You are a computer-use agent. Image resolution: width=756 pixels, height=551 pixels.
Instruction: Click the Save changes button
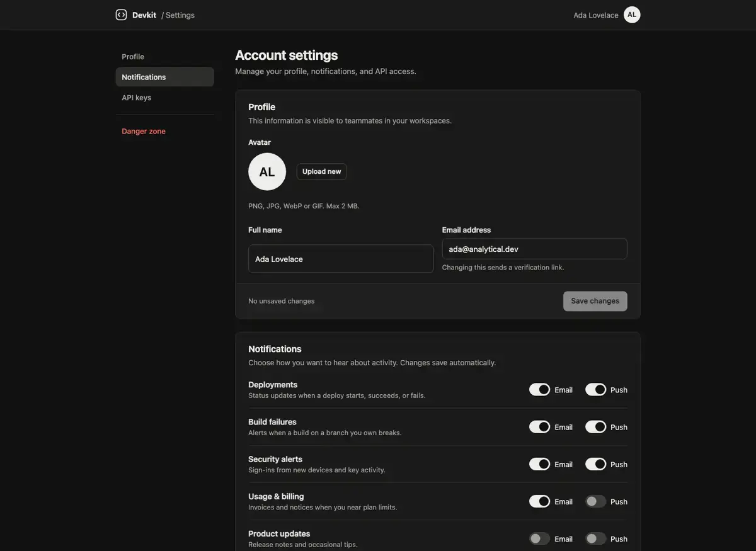(595, 301)
